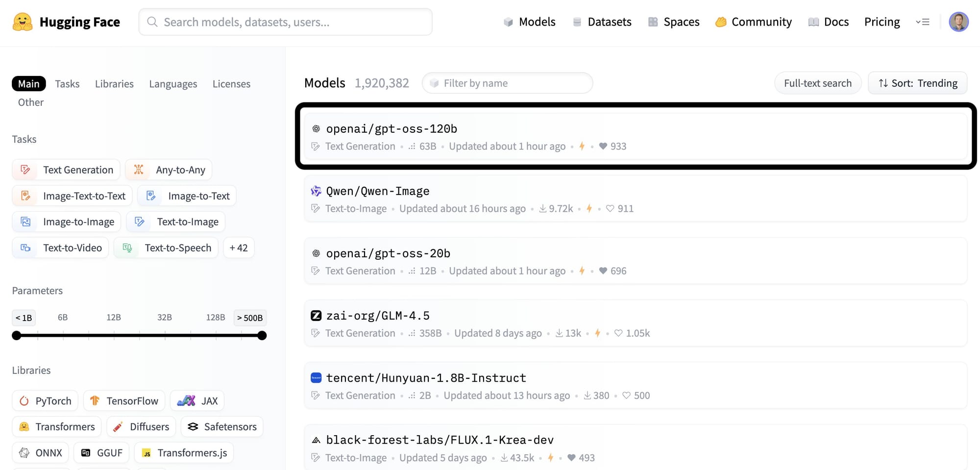980x470 pixels.
Task: Toggle the Text-to-Video task filter
Action: [x=60, y=247]
